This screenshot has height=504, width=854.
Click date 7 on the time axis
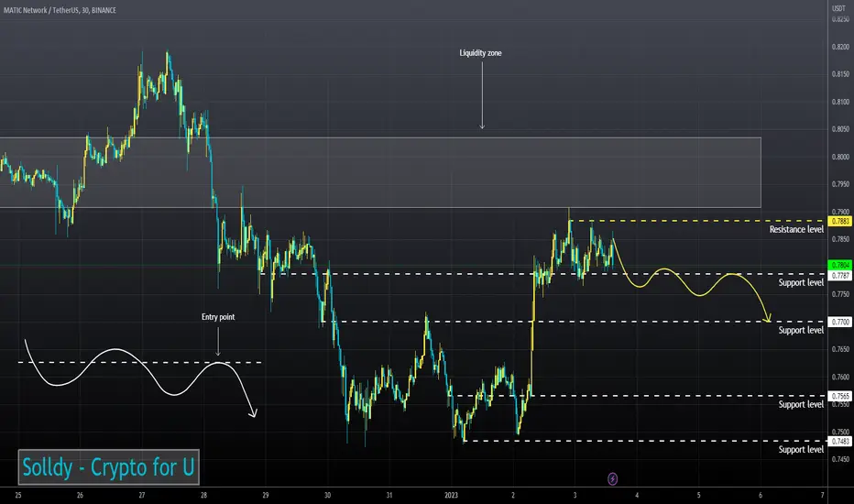(823, 495)
